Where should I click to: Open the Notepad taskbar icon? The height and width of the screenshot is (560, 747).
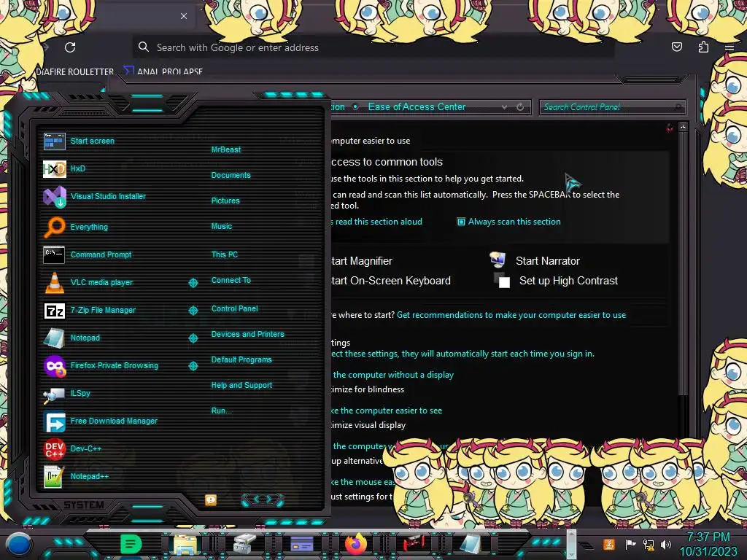point(471,544)
